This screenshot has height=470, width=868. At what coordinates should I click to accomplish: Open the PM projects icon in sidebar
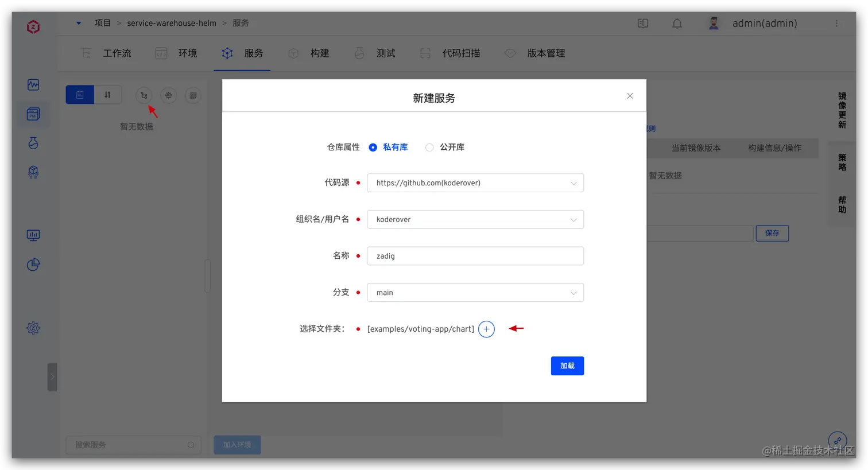[x=33, y=114]
